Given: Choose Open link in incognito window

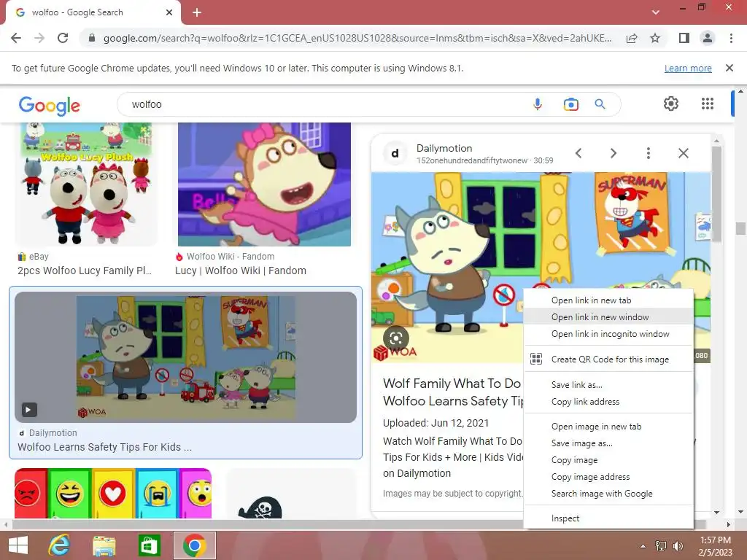Looking at the screenshot, I should coord(608,334).
